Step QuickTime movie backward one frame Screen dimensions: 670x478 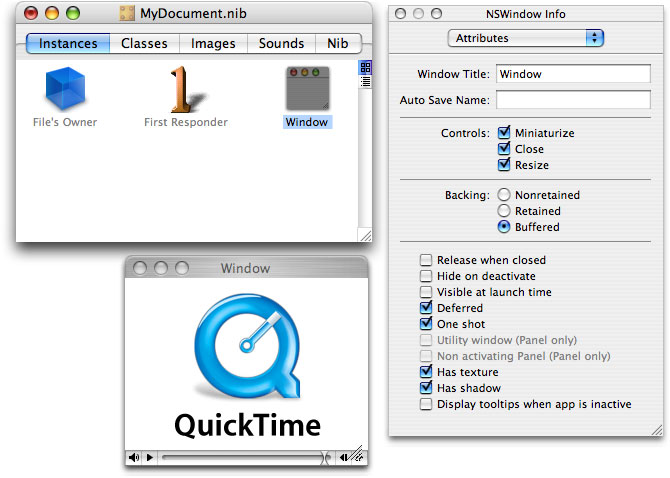coord(343,457)
